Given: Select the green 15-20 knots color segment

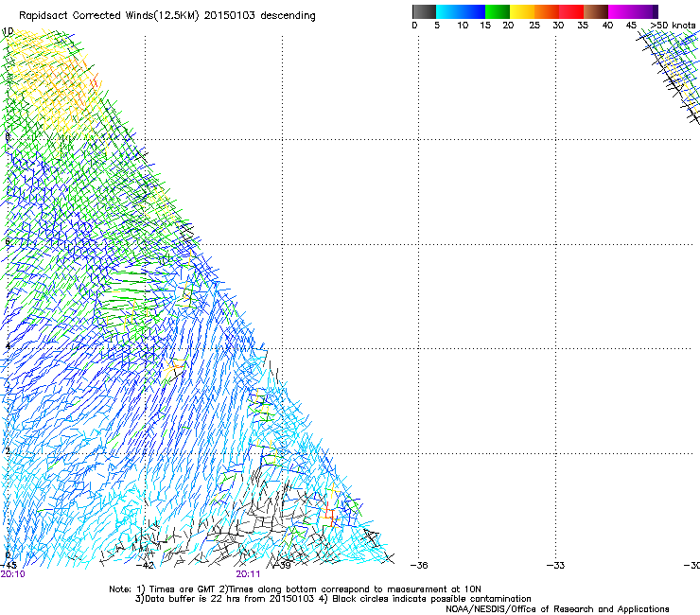Looking at the screenshot, I should [497, 11].
